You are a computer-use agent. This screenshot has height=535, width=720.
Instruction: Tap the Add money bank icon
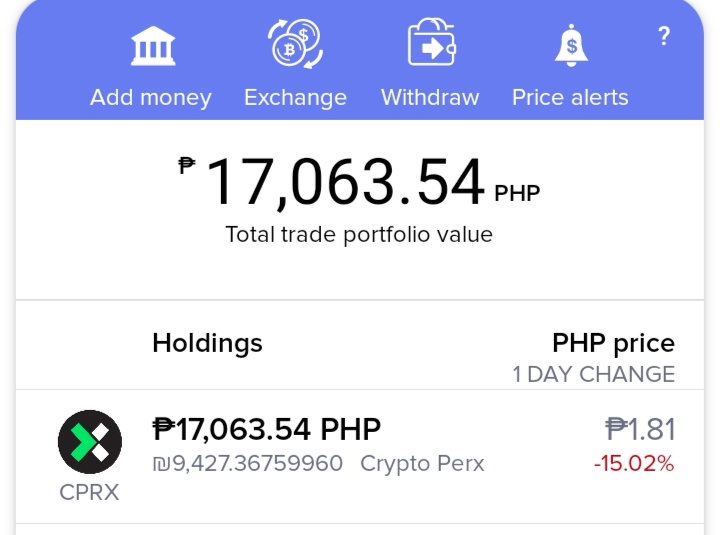point(153,46)
